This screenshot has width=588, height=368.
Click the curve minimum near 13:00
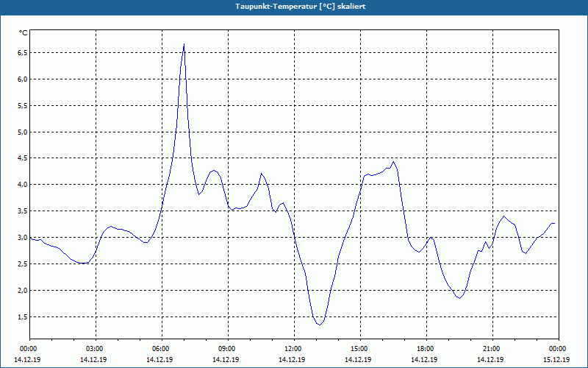pyautogui.click(x=319, y=325)
